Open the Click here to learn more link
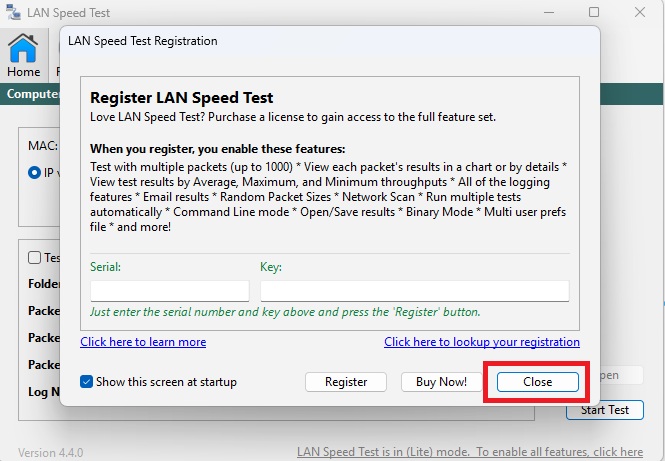Screen dimensions: 665x461 [143, 342]
